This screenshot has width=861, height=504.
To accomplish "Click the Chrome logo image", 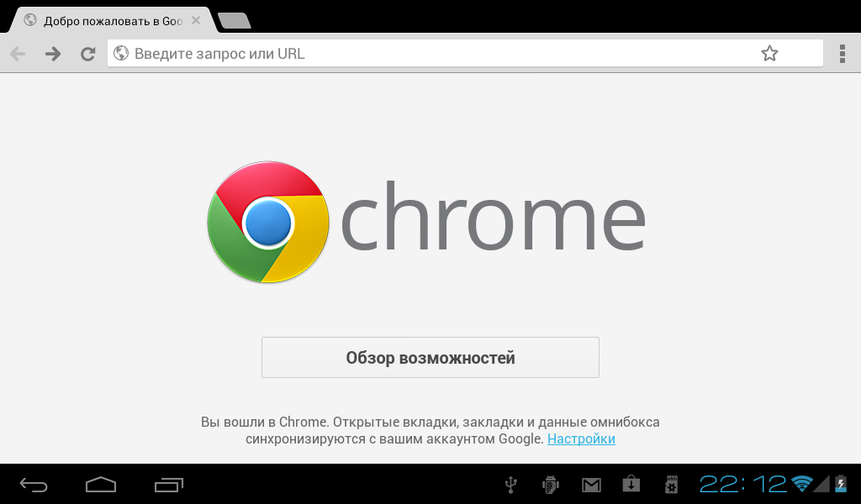I will click(x=268, y=222).
